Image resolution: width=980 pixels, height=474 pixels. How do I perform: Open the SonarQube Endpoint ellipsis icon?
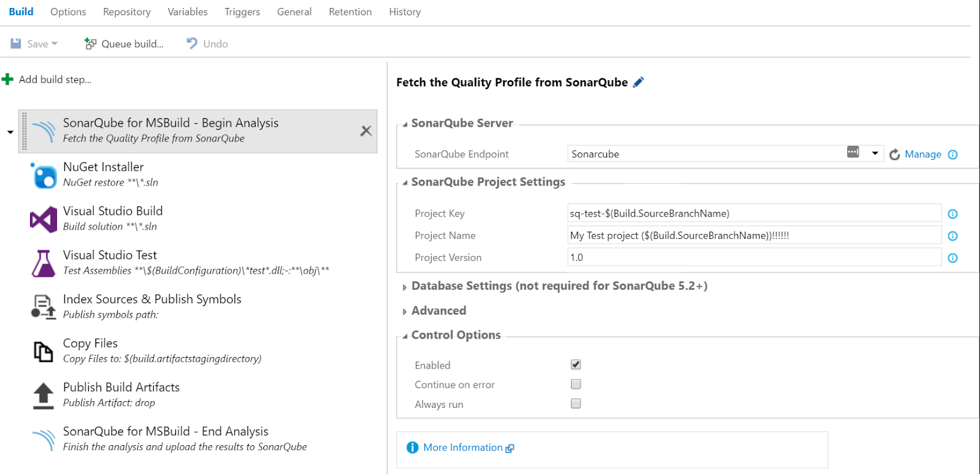coord(853,152)
